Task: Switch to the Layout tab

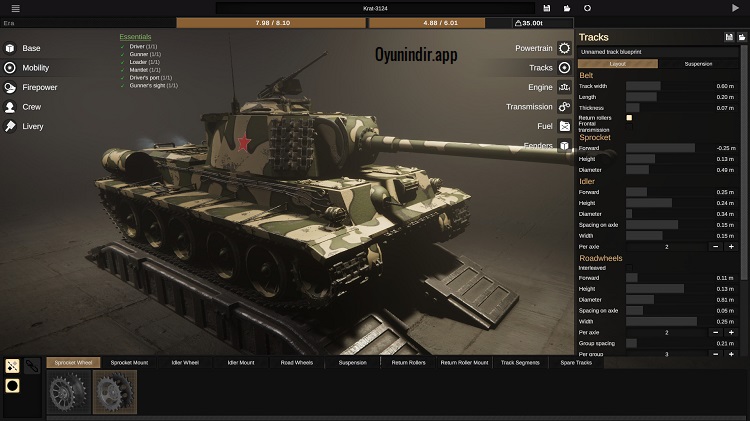Action: click(618, 64)
